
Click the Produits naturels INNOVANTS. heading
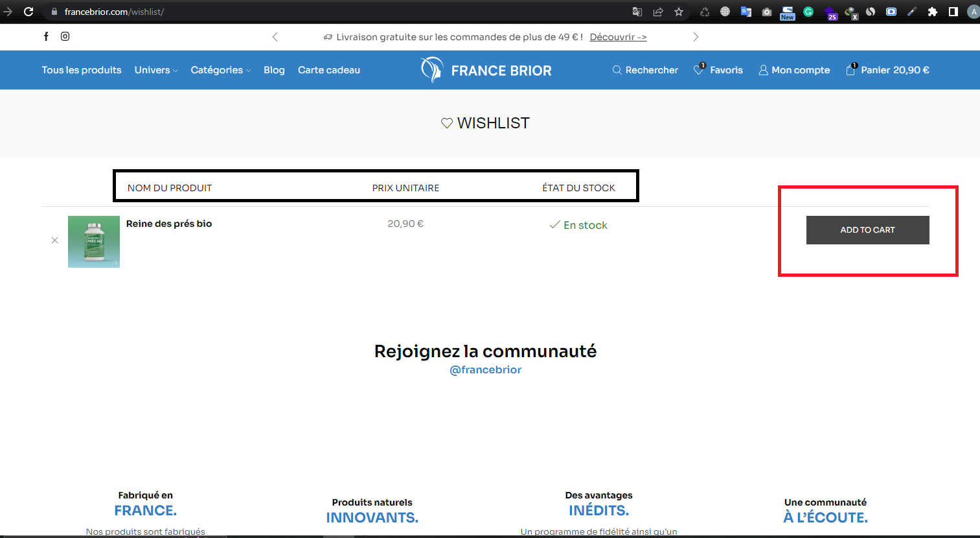(372, 511)
